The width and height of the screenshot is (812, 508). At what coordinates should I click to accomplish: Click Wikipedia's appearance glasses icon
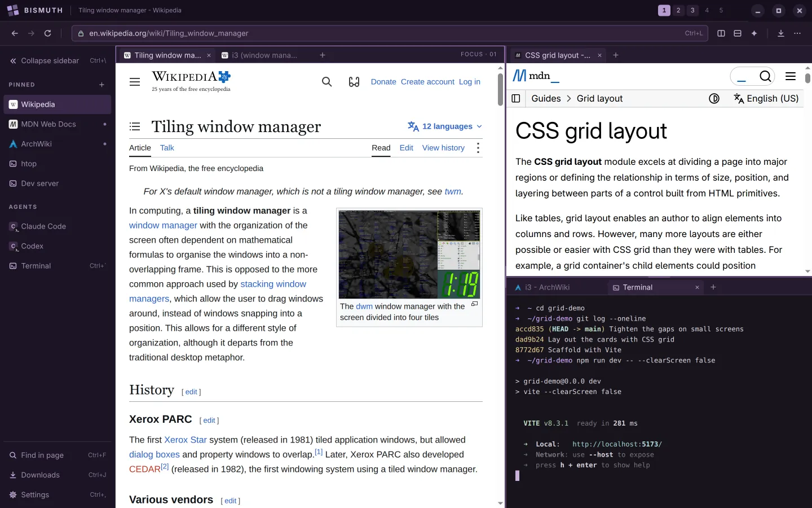pyautogui.click(x=354, y=82)
